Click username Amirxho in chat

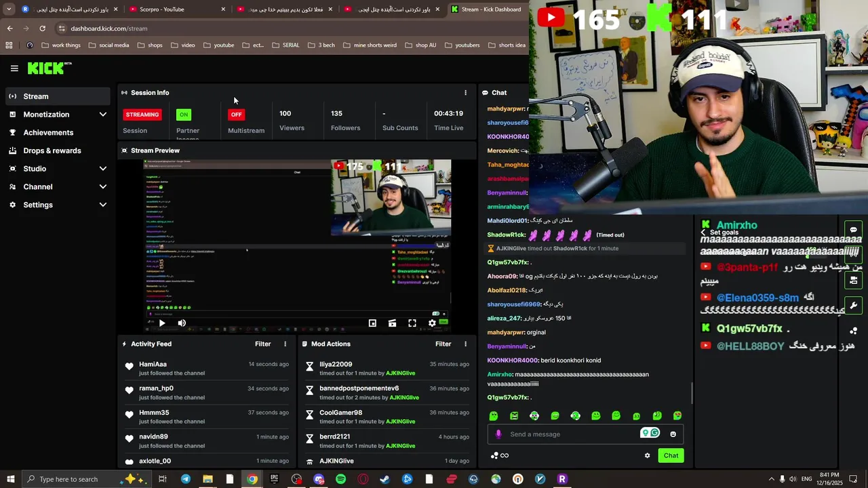click(500, 374)
